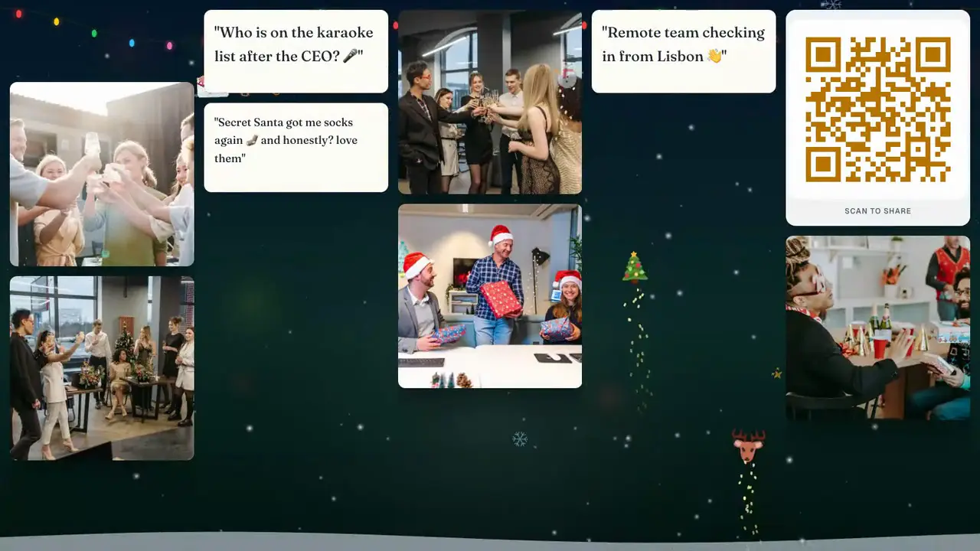Select the Secret Santa socks message card

[x=296, y=148]
